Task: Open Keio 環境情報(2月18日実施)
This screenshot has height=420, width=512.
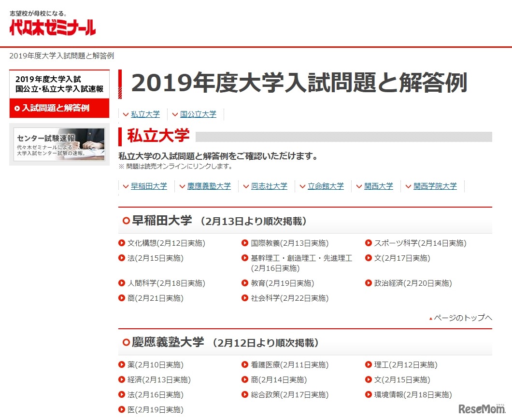Action: click(x=413, y=395)
